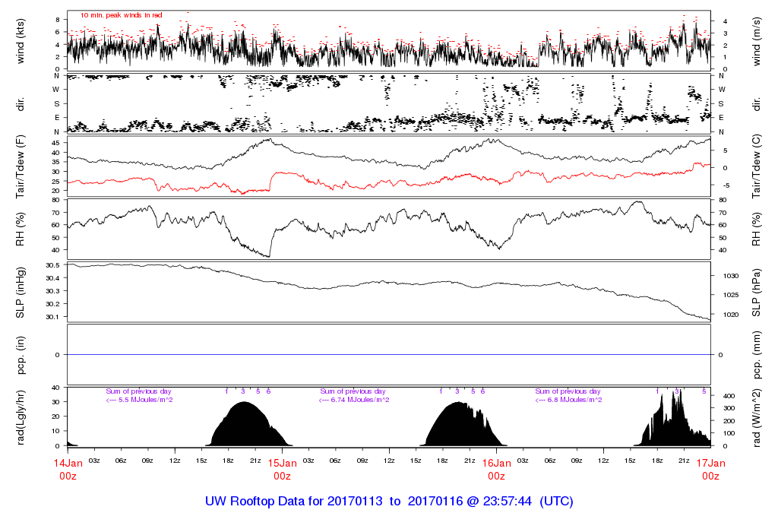Click the '6.74 MJoules/m^2' daily sum annotation
778x532 pixels.
pos(354,400)
